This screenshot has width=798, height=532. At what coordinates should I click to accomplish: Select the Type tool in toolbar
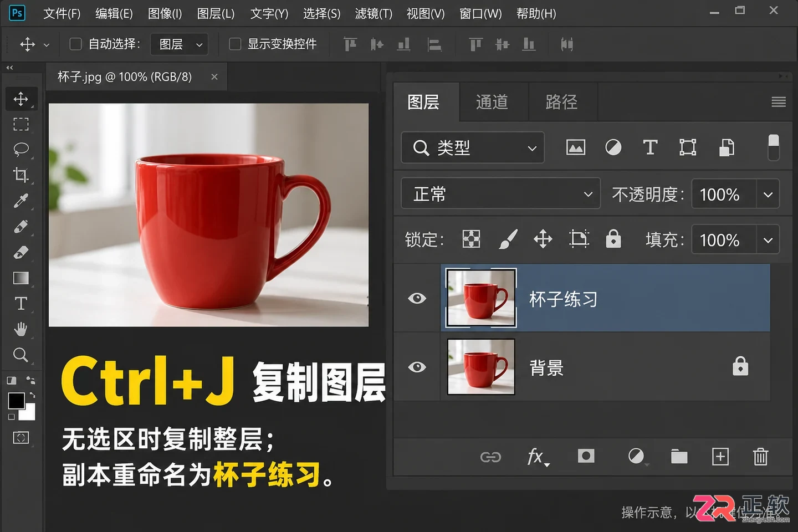pyautogui.click(x=21, y=303)
